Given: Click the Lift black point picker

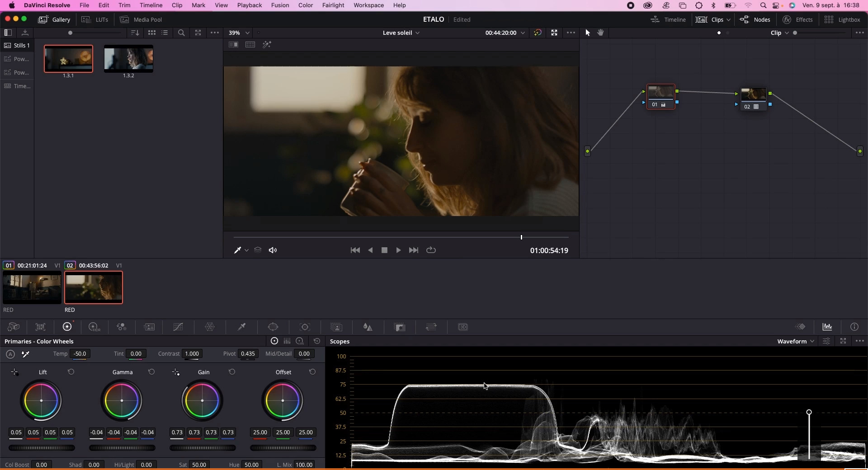Looking at the screenshot, I should point(14,372).
